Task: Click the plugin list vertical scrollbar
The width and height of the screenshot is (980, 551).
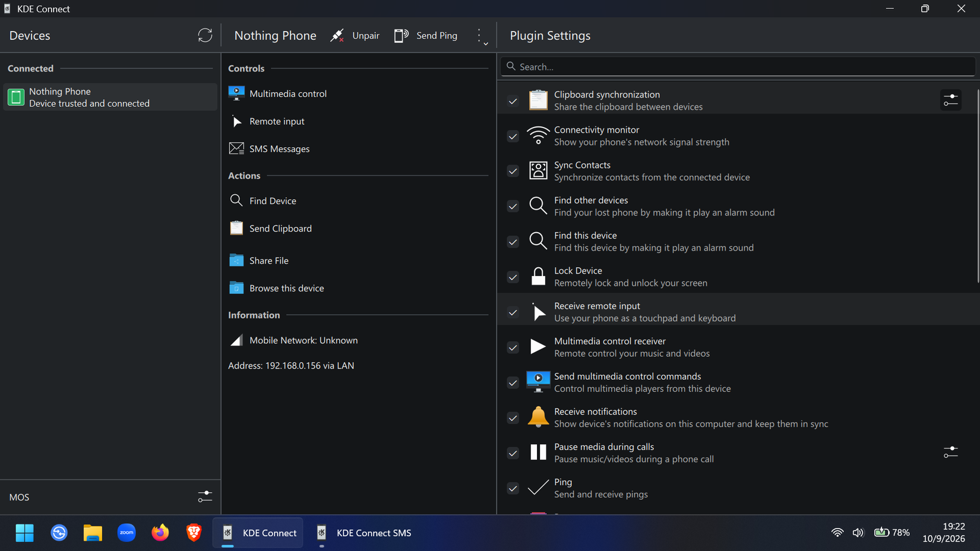Action: pyautogui.click(x=978, y=187)
